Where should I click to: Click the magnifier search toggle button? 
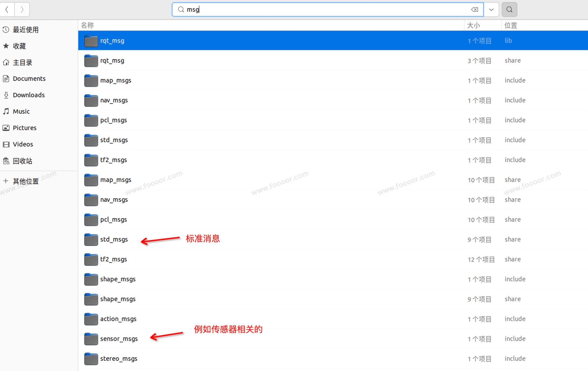point(509,10)
